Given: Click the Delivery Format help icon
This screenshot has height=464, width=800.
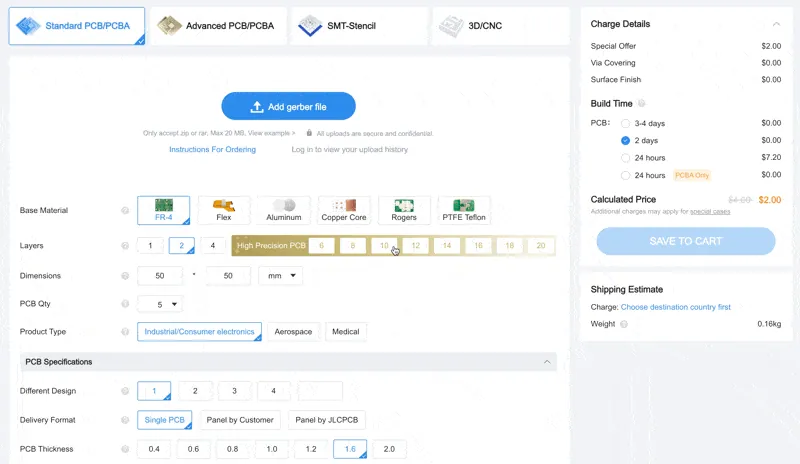Looking at the screenshot, I should pos(125,420).
